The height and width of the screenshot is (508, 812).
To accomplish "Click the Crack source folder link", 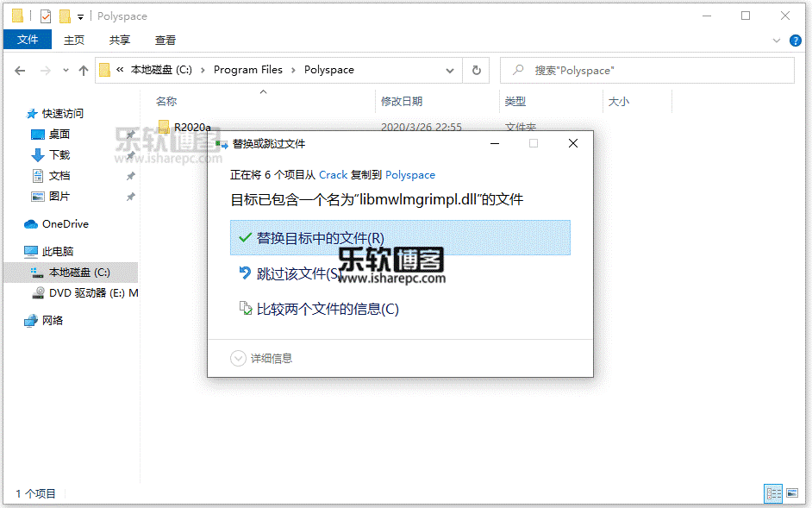I will pos(333,174).
